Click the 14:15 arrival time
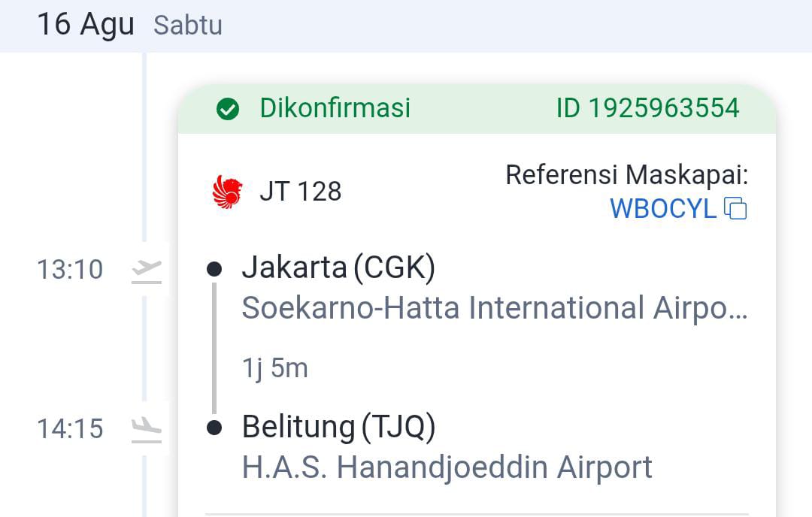 (x=70, y=428)
